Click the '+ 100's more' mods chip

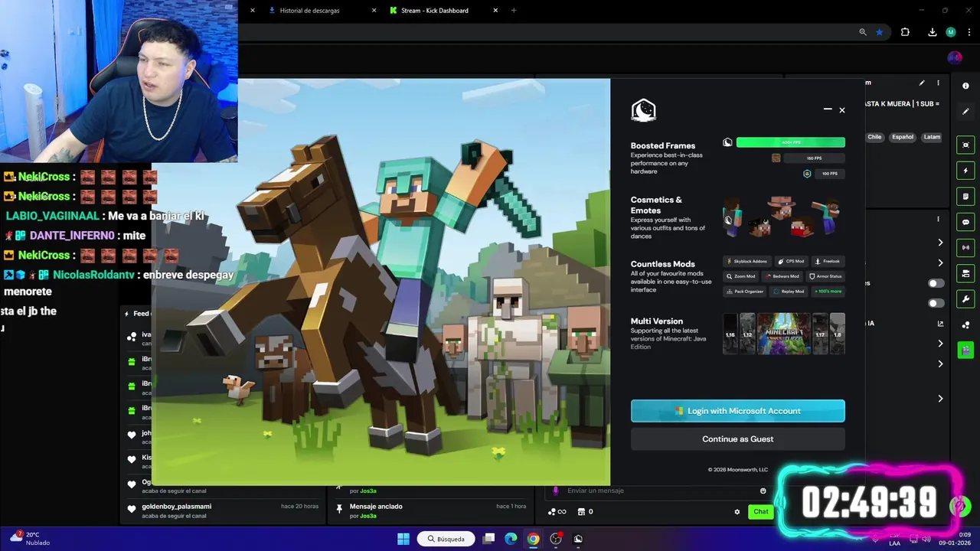[x=828, y=291]
